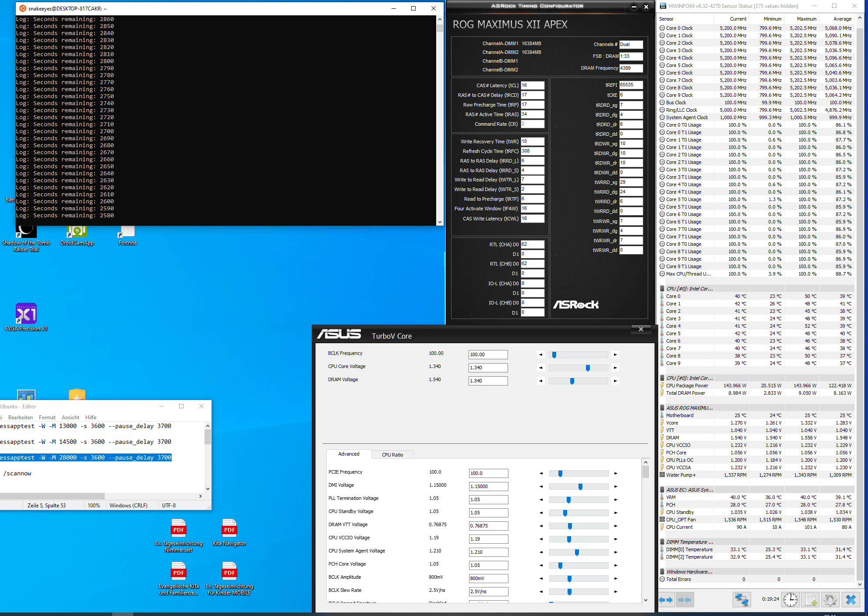Viewport: 868px width, 616px height.
Task: Open Hilfe menu in Editor
Action: coord(91,418)
